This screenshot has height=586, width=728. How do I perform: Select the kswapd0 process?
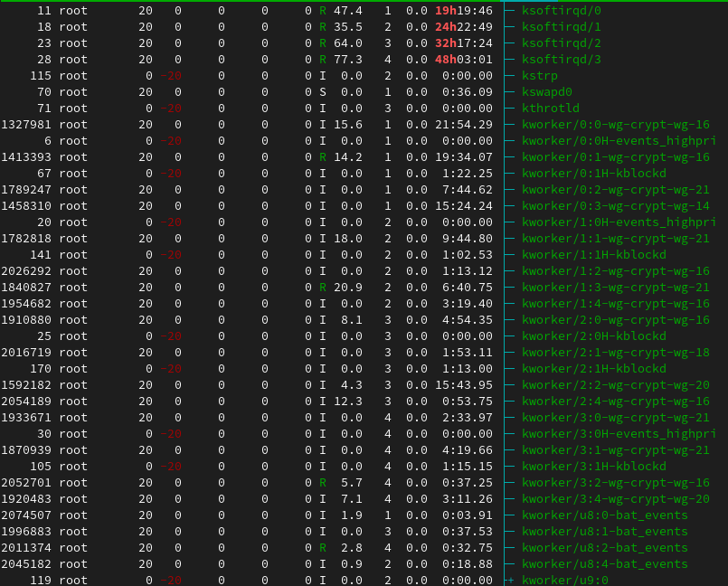[546, 92]
